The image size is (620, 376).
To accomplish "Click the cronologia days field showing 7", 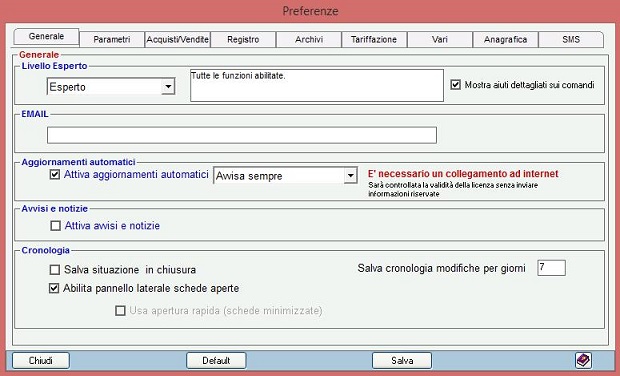I will [x=551, y=268].
